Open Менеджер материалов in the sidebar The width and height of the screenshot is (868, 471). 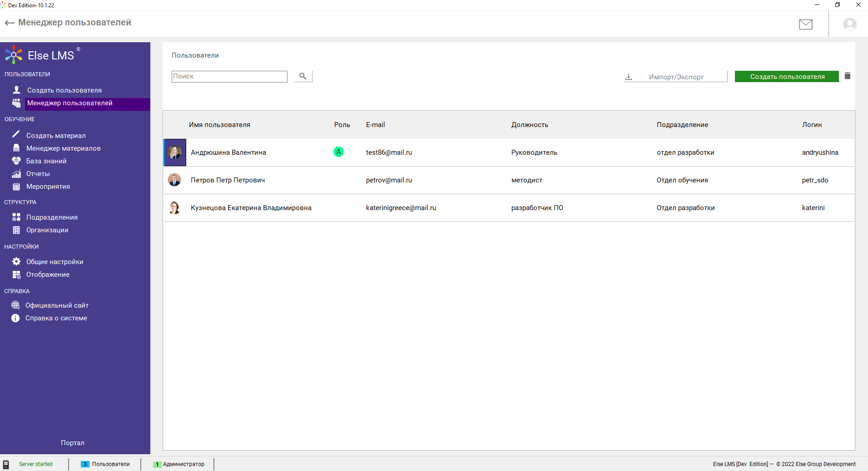point(63,148)
